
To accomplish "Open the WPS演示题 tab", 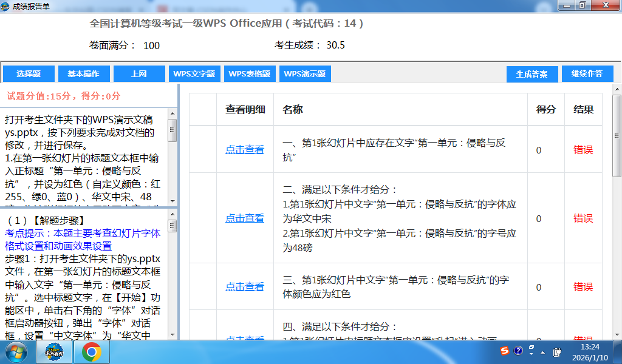I will pyautogui.click(x=305, y=73).
